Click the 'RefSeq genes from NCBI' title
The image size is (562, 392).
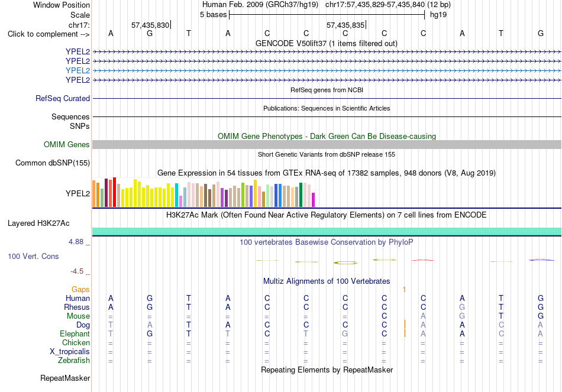pyautogui.click(x=327, y=90)
